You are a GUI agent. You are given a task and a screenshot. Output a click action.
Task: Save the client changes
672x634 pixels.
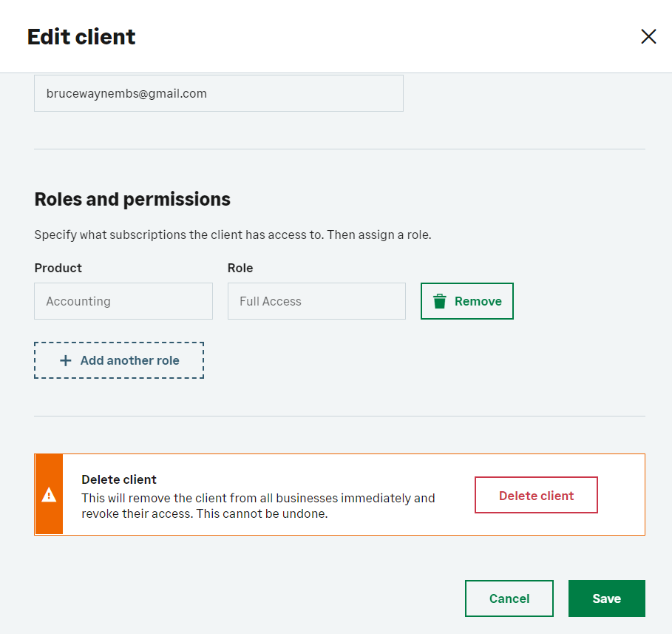[x=606, y=598]
